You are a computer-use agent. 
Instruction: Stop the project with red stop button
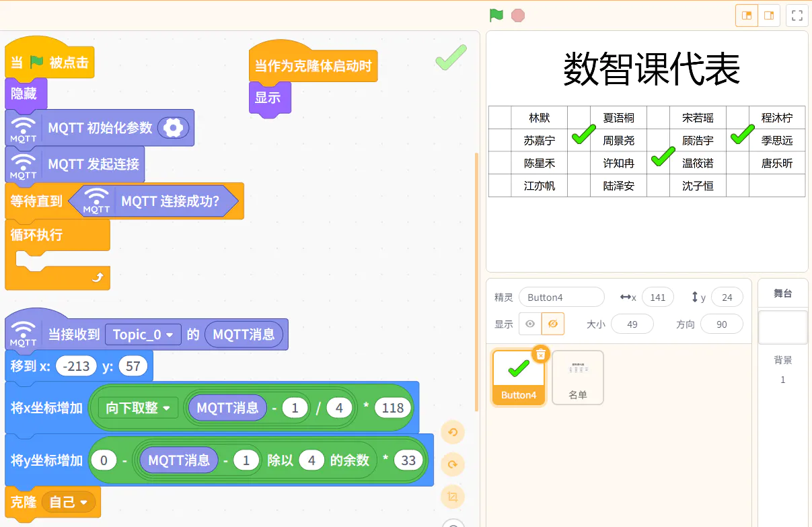[518, 15]
